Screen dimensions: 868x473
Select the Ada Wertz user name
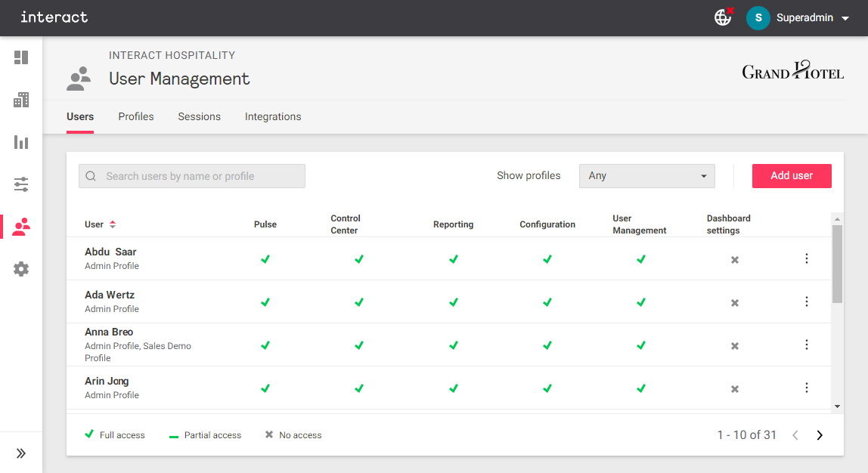click(x=110, y=295)
